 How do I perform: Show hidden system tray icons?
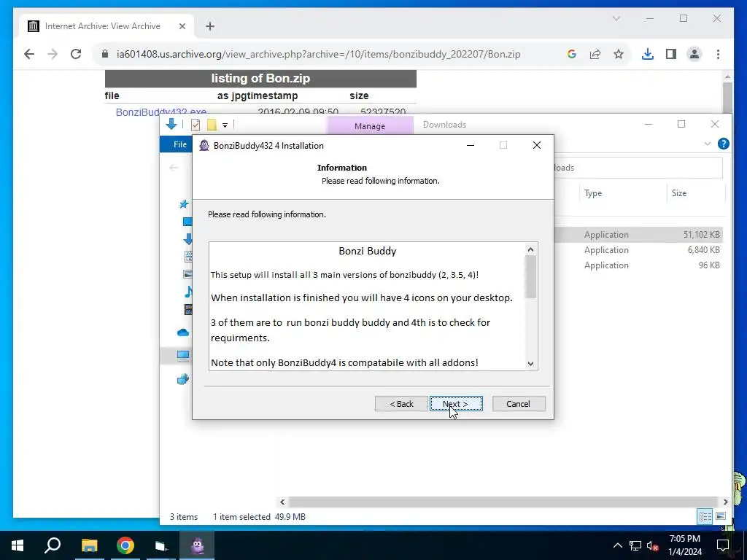click(617, 545)
